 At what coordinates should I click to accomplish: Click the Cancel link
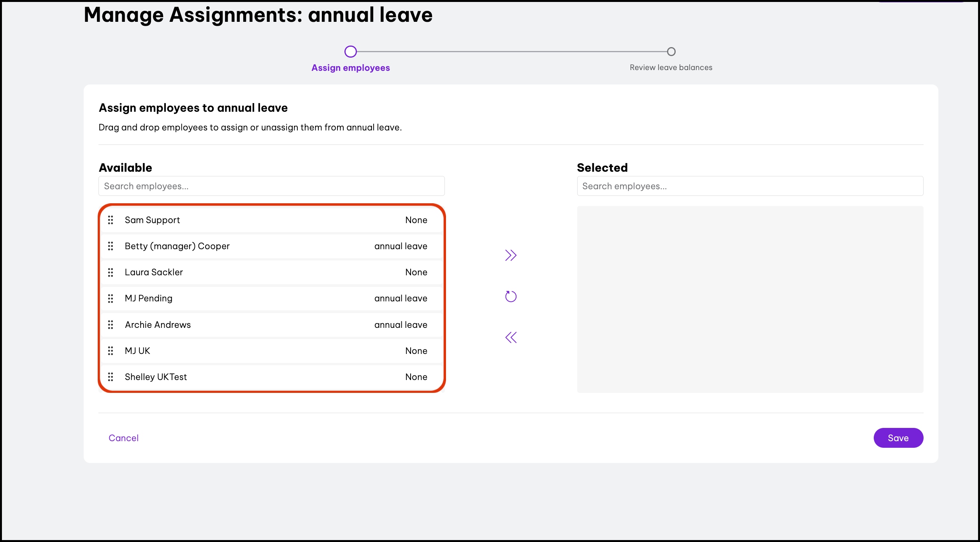coord(123,438)
